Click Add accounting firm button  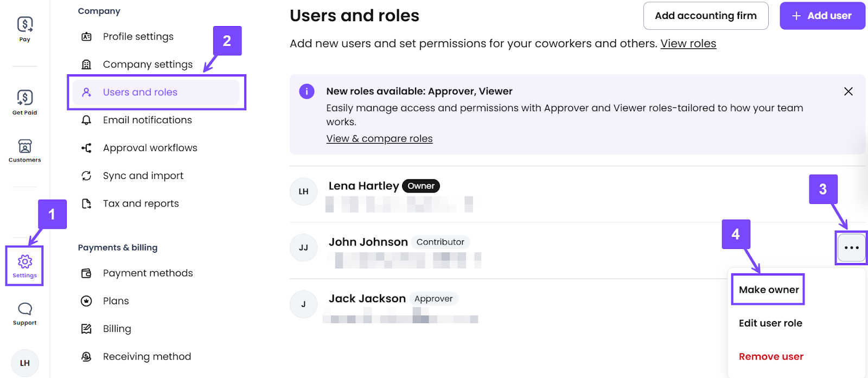click(705, 16)
